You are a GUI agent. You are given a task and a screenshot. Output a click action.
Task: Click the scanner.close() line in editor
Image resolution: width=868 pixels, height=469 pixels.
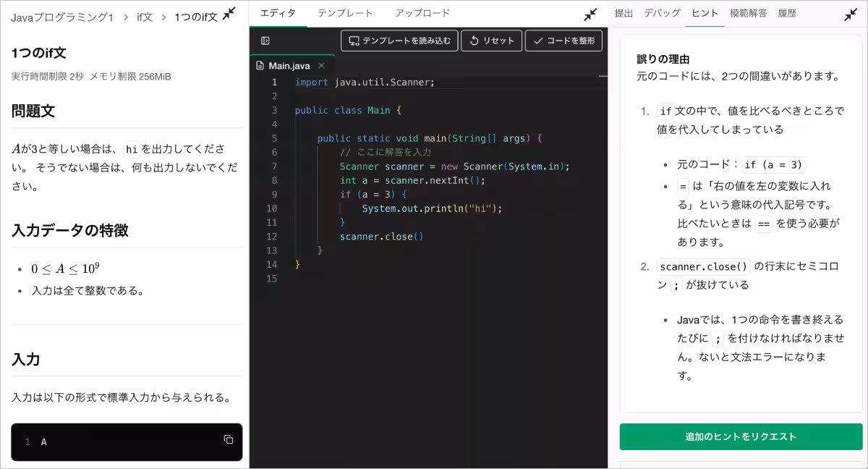click(x=381, y=236)
